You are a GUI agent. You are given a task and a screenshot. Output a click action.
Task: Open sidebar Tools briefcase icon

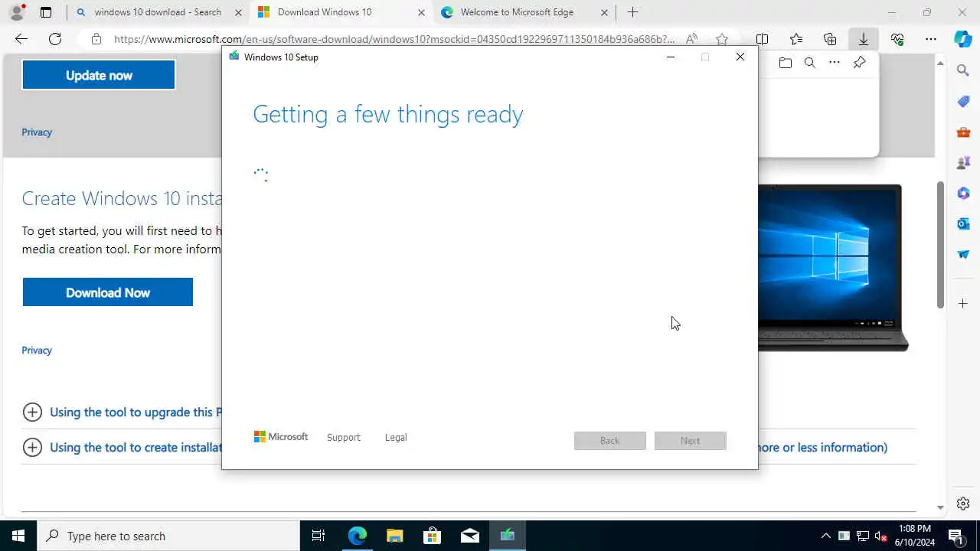pyautogui.click(x=963, y=132)
